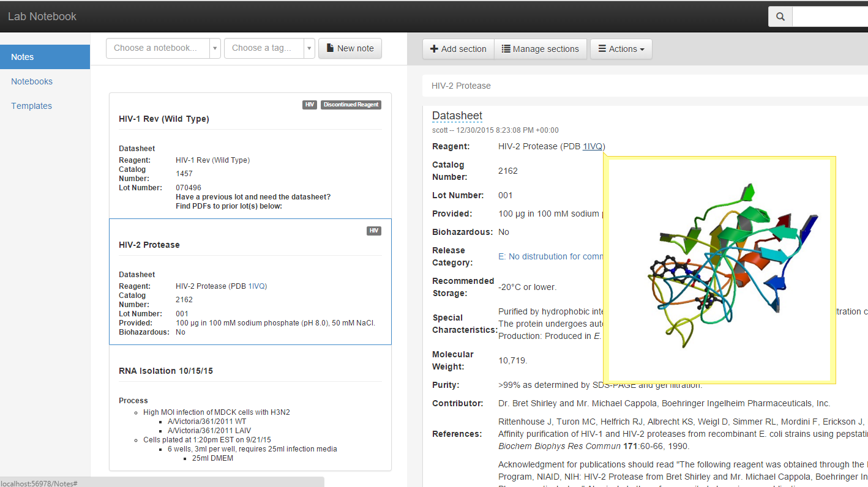Click the search magnifier icon
The width and height of the screenshot is (868, 487).
pyautogui.click(x=779, y=17)
